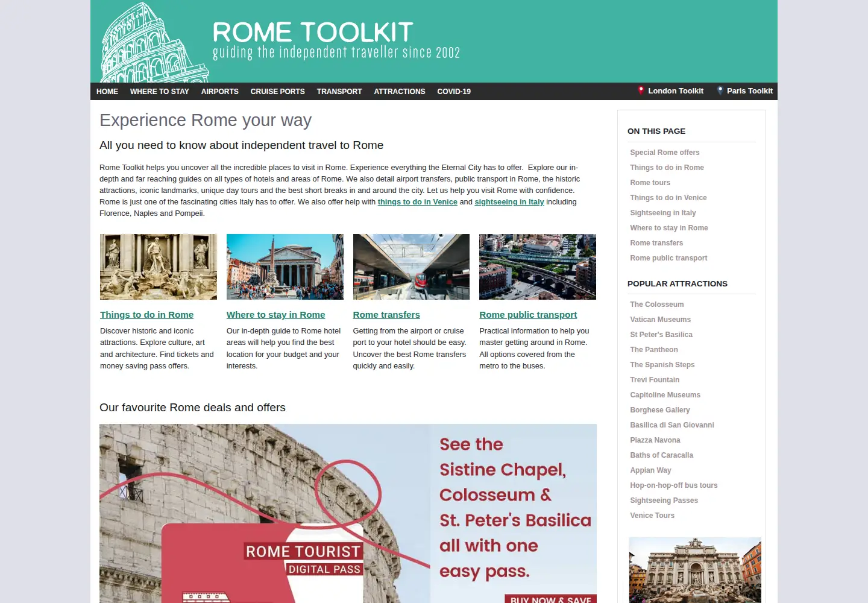Open Basilica di San Giovanni link
868x603 pixels.
click(x=672, y=425)
